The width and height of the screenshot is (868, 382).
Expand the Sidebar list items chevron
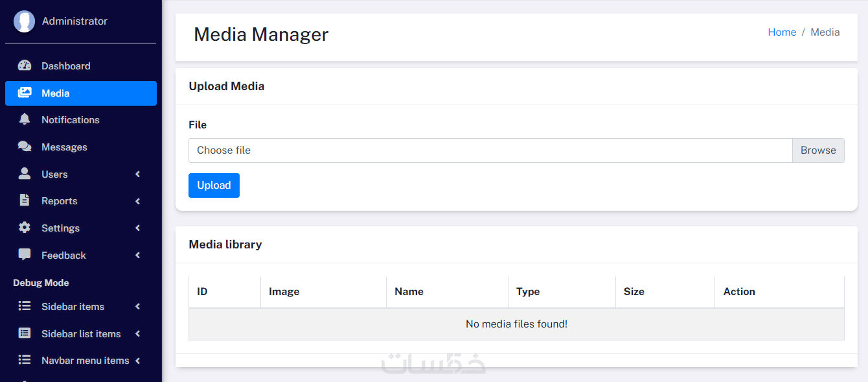138,334
